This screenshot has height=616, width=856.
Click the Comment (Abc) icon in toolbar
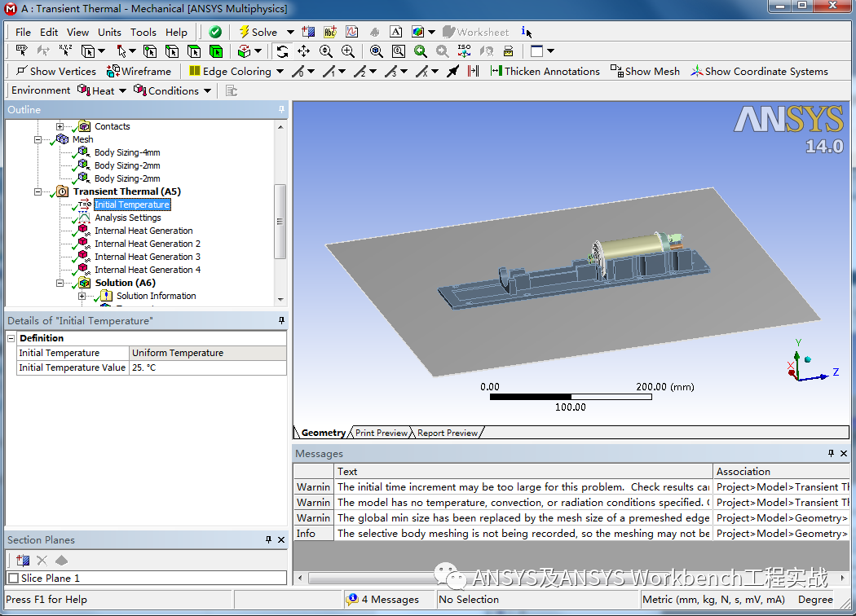[x=329, y=33]
